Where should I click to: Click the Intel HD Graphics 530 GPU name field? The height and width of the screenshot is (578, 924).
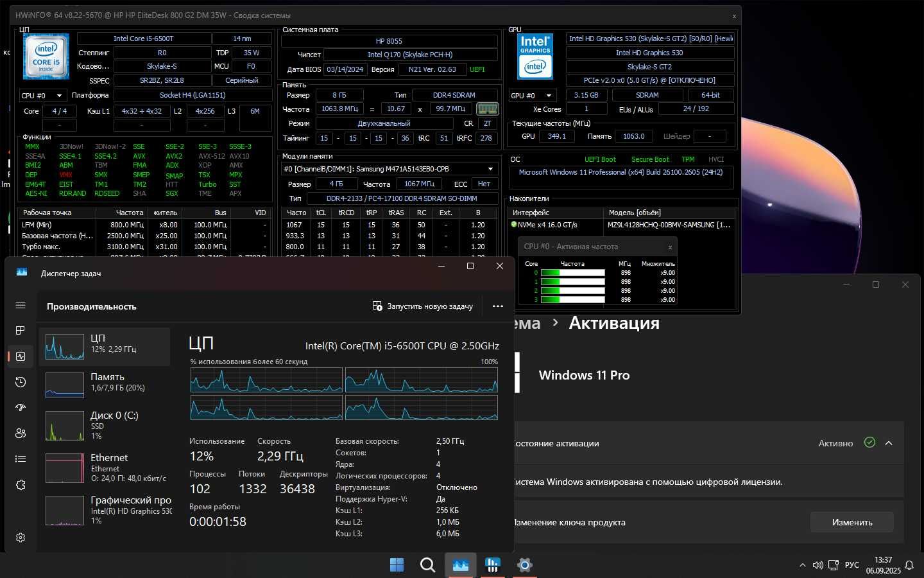649,53
